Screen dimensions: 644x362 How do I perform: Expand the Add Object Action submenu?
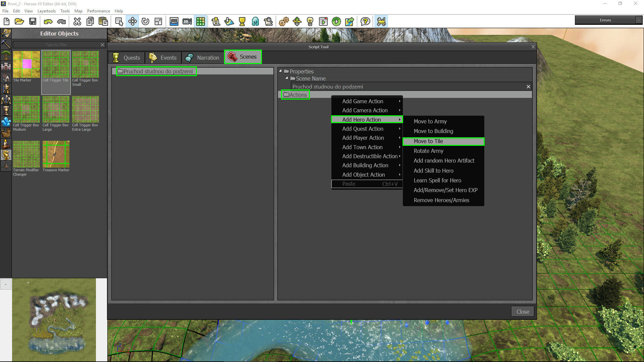click(367, 175)
